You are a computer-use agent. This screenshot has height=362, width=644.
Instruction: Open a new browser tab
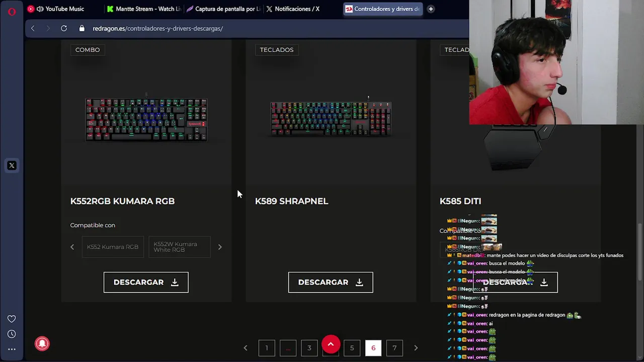pyautogui.click(x=431, y=9)
